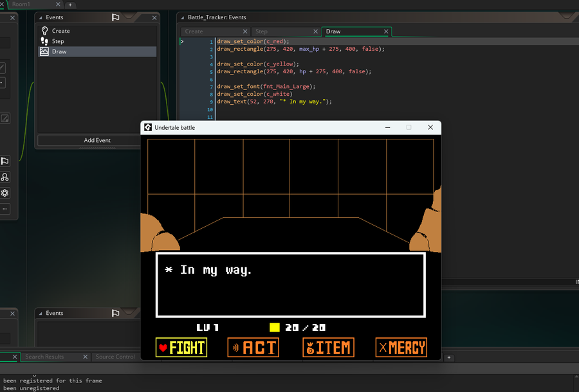Click the Create event lightbulb icon

(44, 31)
